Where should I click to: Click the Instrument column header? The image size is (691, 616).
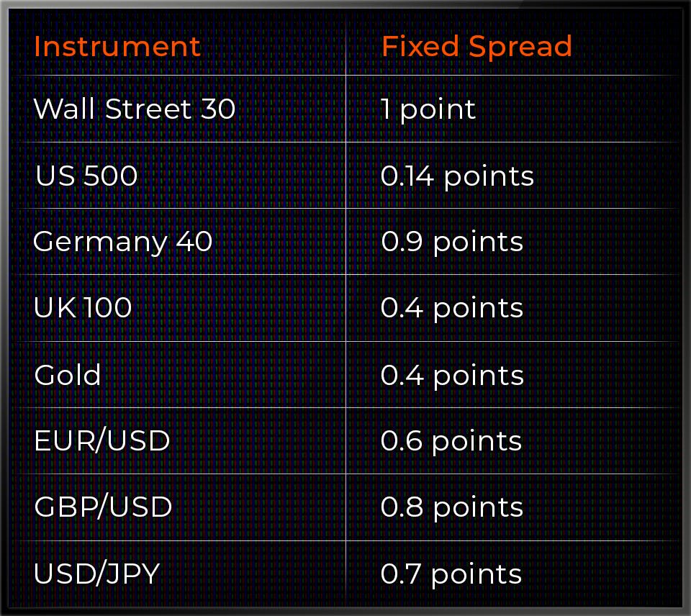pos(117,47)
